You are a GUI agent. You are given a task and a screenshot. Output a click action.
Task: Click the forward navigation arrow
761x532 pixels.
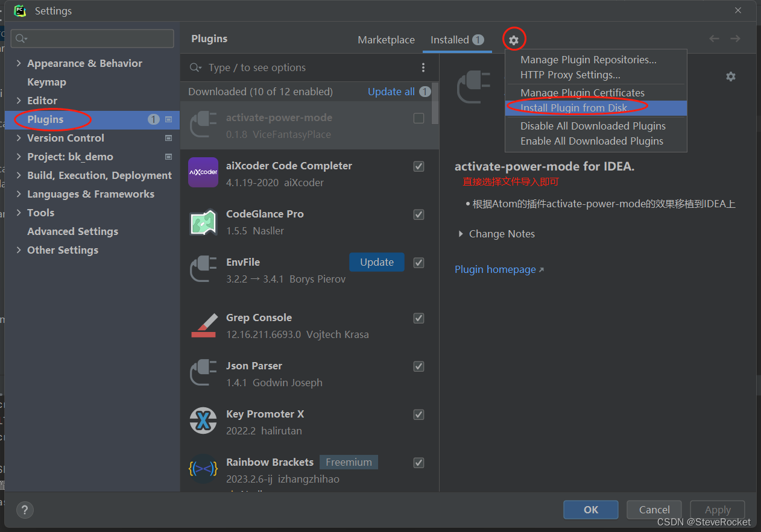(x=736, y=39)
